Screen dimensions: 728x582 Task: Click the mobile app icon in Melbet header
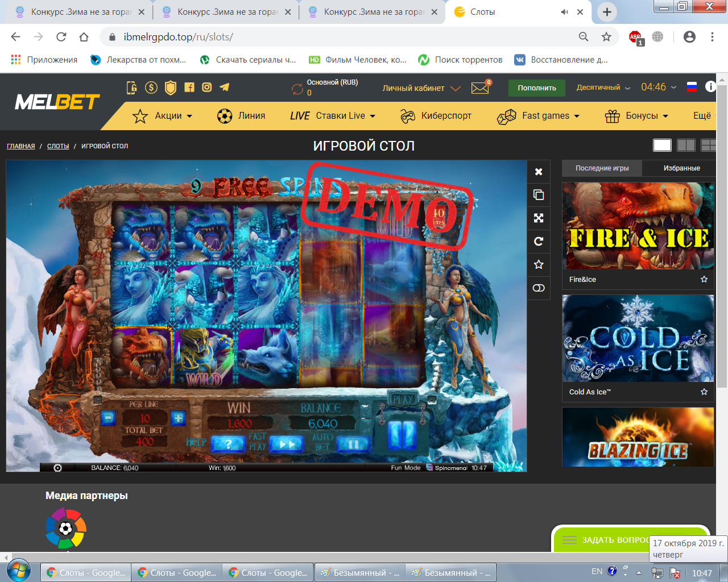131,88
